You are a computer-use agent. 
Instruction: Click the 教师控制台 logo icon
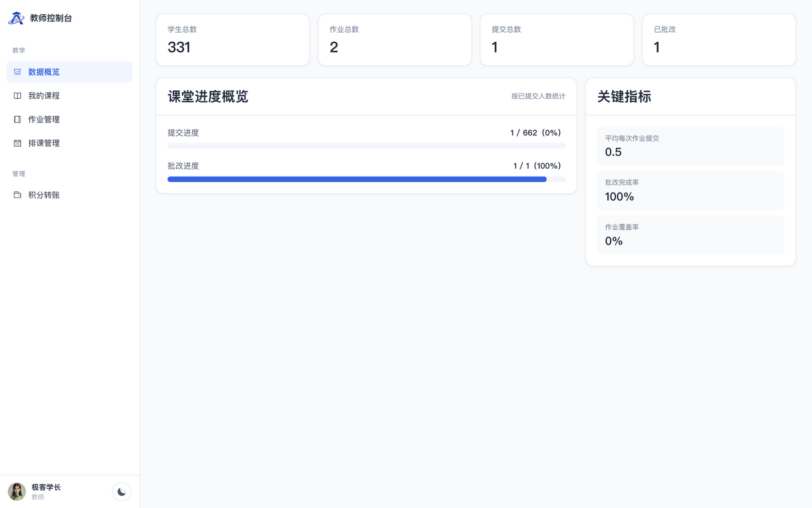coord(16,18)
